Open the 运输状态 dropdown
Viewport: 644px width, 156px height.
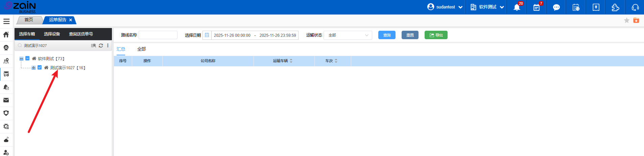coord(348,35)
